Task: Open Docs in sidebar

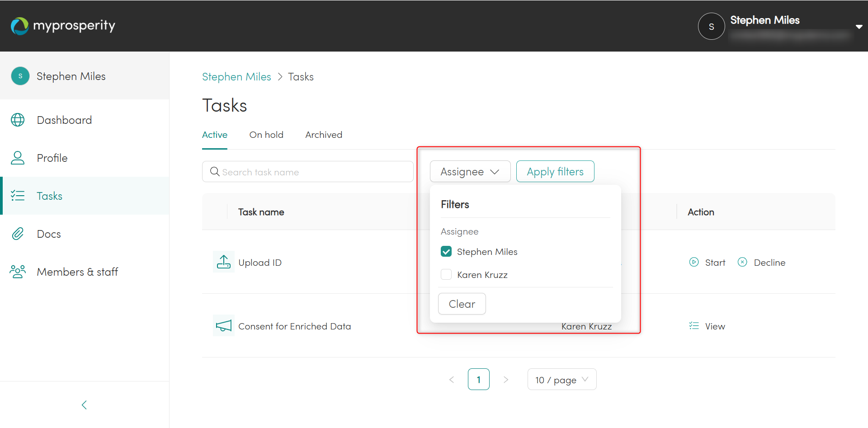Action: 49,234
